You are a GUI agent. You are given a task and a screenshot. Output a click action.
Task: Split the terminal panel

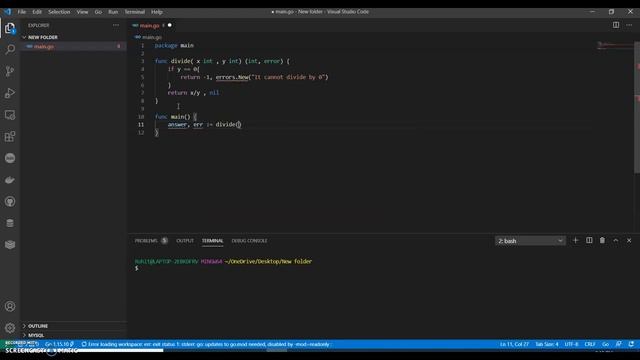[x=589, y=241]
